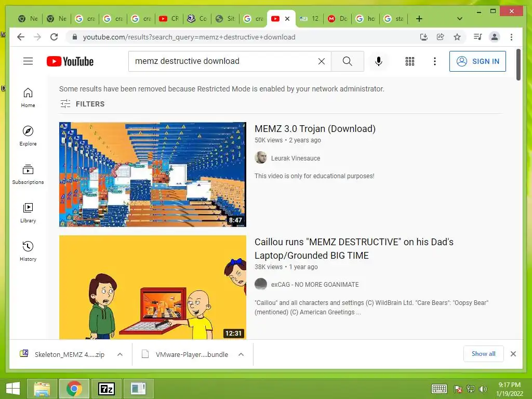Clear the search box with the X
The width and height of the screenshot is (532, 399).
321,61
